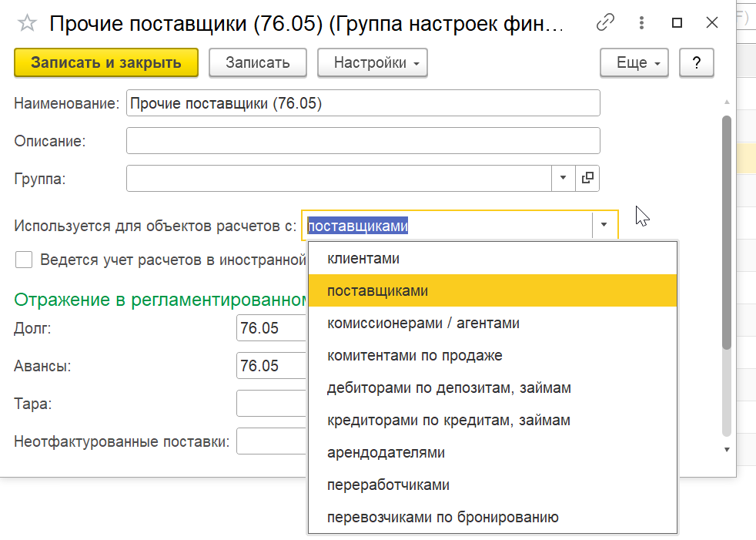Image resolution: width=756 pixels, height=540 pixels.
Task: Add form to favorites with star icon
Action: (x=27, y=23)
